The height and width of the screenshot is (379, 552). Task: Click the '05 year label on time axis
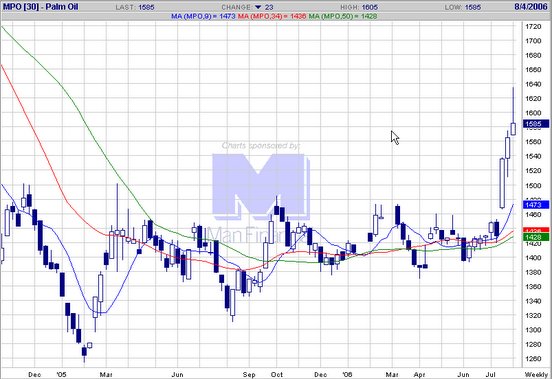point(61,374)
